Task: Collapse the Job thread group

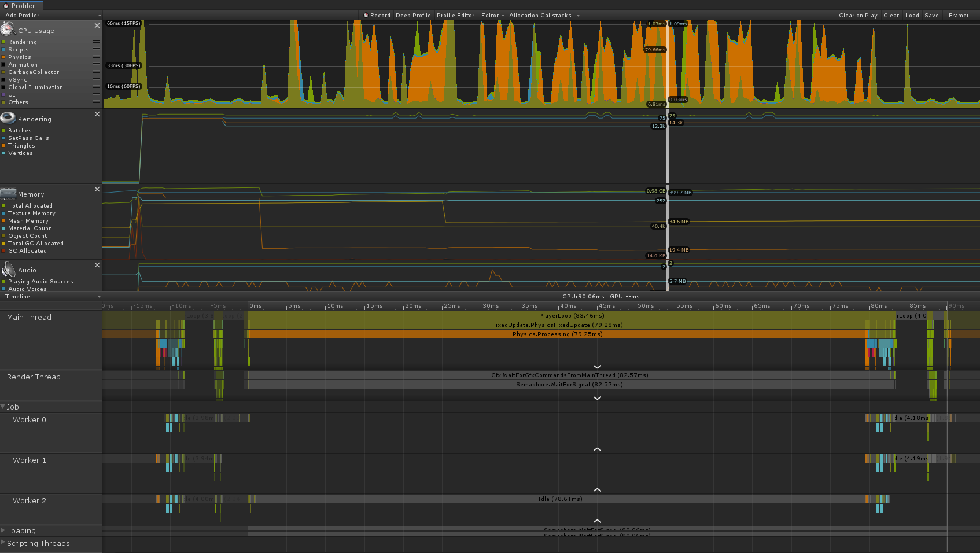Action: 3,407
